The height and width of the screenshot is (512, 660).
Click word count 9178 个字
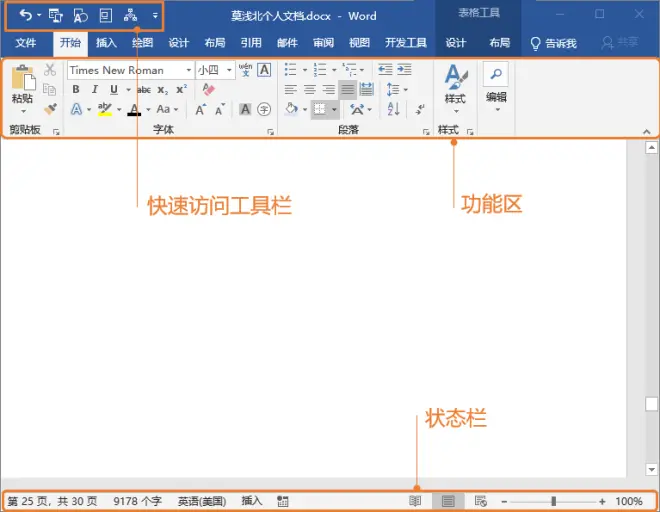click(x=137, y=501)
